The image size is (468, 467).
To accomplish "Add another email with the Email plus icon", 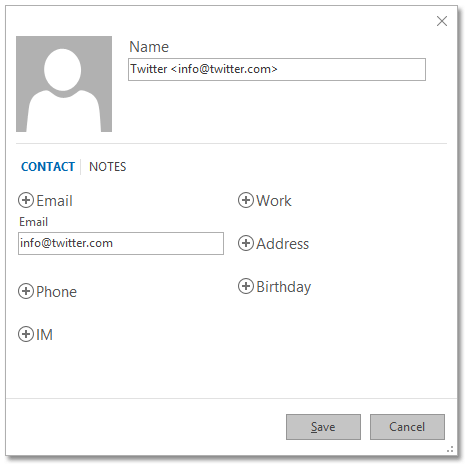I will coord(26,200).
